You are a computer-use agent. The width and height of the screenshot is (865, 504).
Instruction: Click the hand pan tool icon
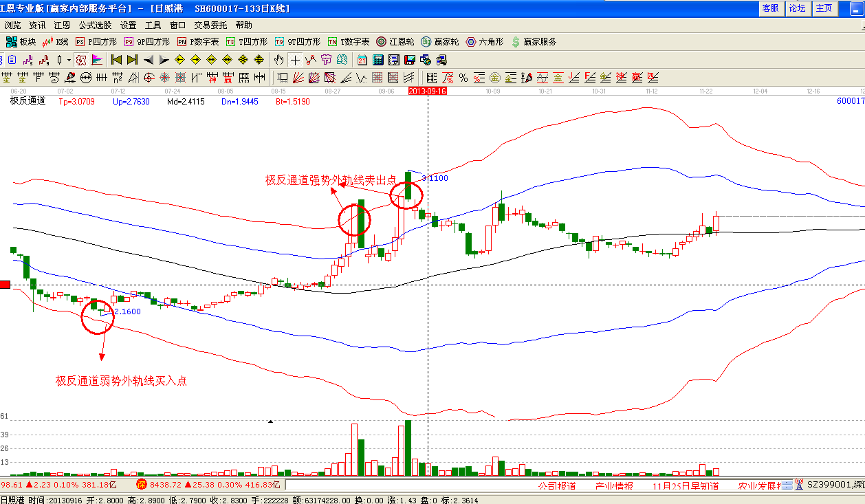(x=279, y=60)
